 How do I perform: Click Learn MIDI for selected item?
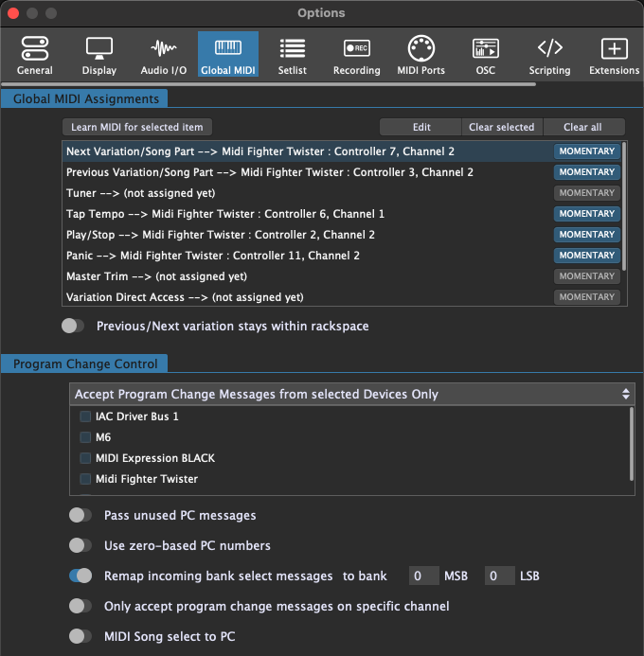137,127
